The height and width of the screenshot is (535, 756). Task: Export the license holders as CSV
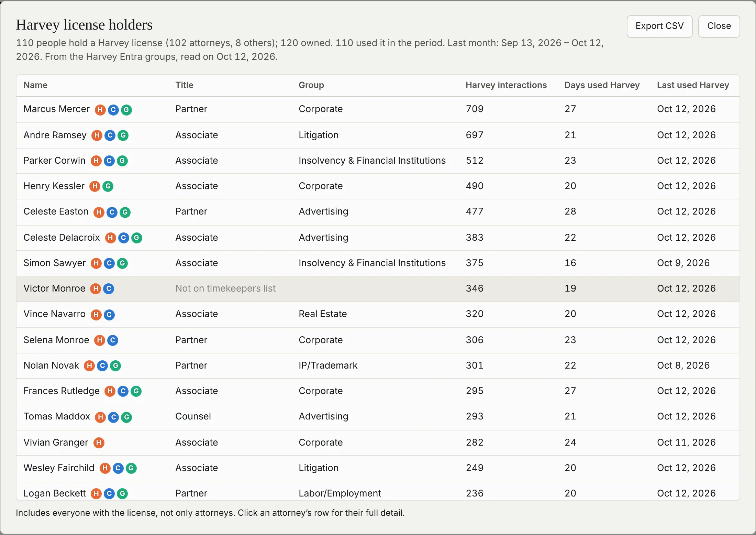pos(659,26)
